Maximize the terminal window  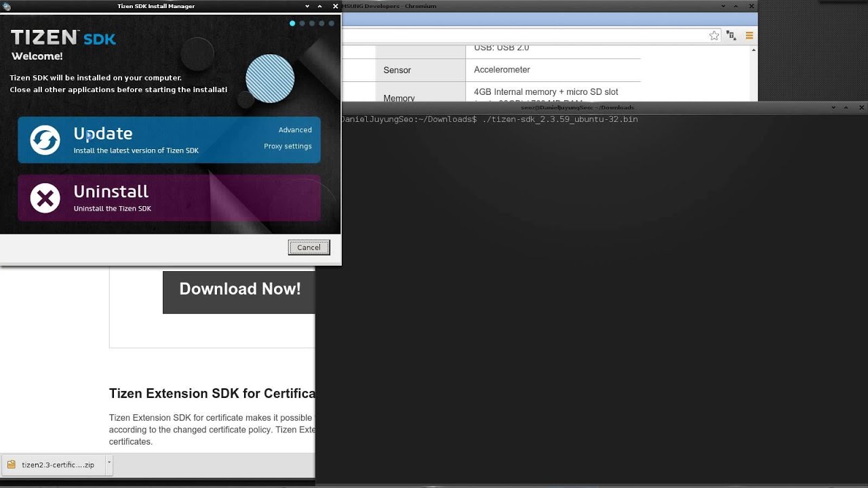pyautogui.click(x=846, y=107)
